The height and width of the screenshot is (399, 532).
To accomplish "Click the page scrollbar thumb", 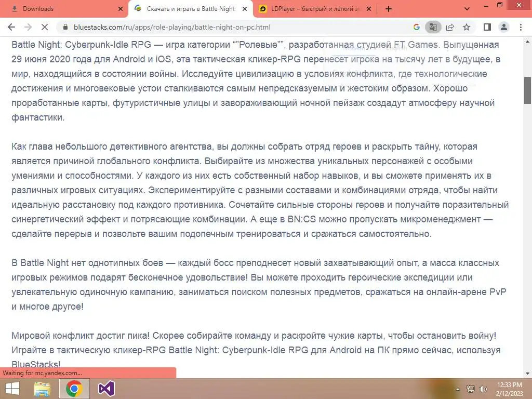I will point(528,90).
